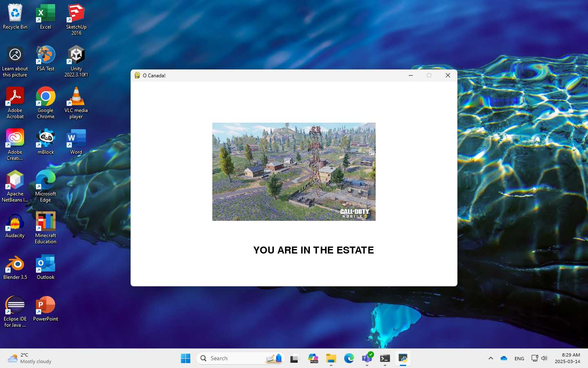
Task: Open the Windows Start menu
Action: coord(185,358)
